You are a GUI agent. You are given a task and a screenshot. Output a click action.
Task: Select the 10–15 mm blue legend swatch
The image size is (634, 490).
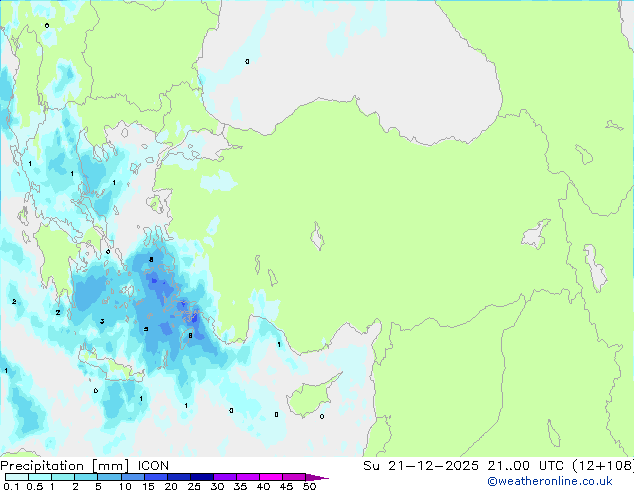(x=133, y=477)
